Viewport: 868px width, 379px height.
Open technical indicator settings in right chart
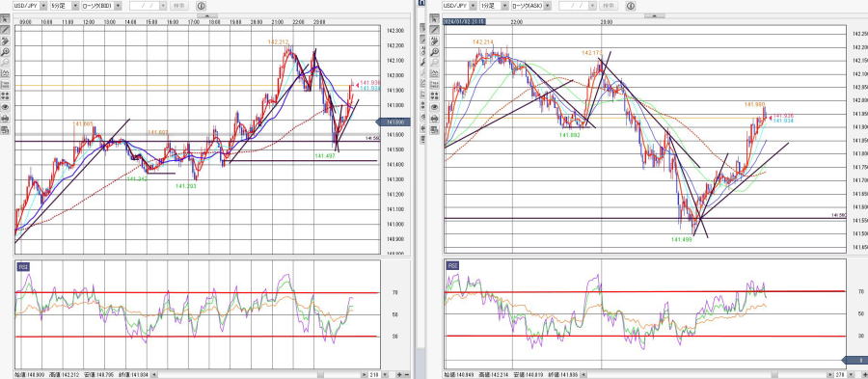[435, 73]
